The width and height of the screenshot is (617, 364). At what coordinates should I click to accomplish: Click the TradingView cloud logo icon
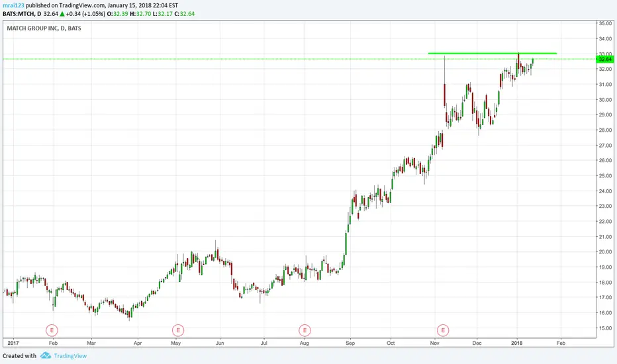coord(46,356)
